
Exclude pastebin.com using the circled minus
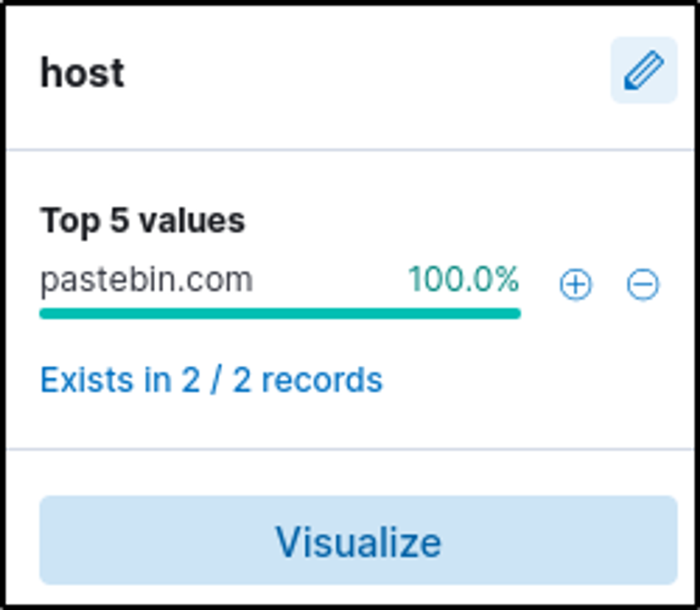click(643, 284)
